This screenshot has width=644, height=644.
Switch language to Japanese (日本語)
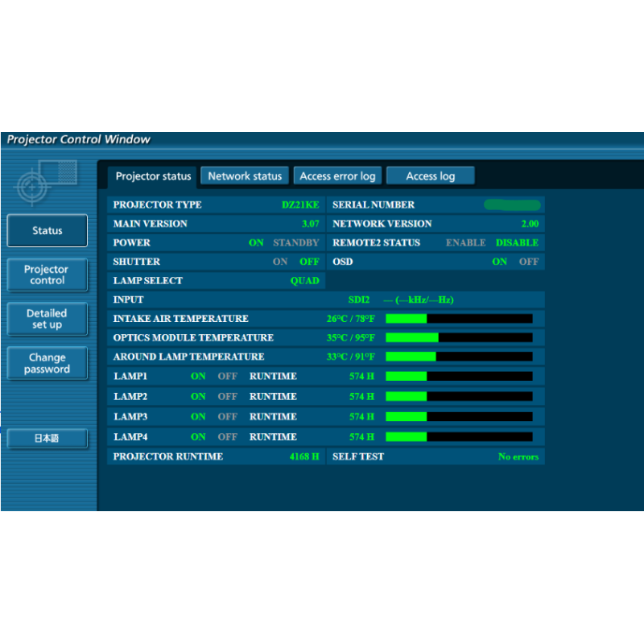(x=47, y=438)
